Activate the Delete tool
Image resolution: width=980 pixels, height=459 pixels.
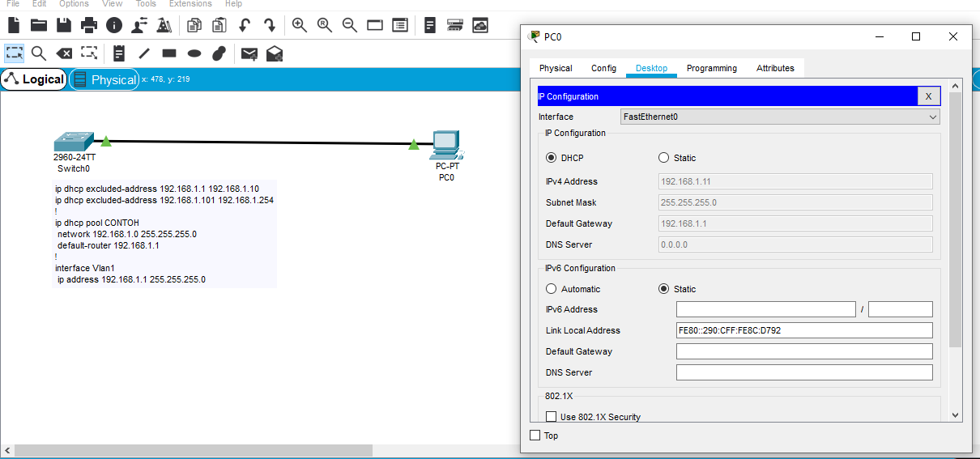(64, 53)
